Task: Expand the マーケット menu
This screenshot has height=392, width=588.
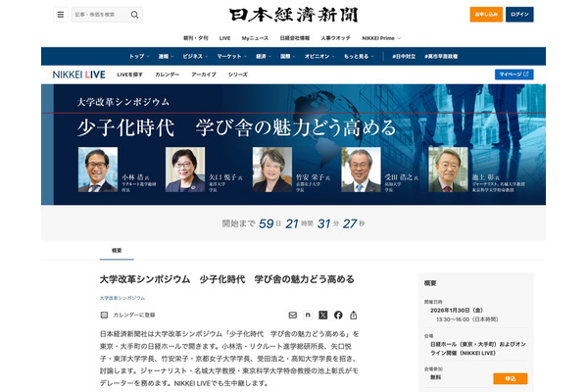Action: pyautogui.click(x=231, y=56)
